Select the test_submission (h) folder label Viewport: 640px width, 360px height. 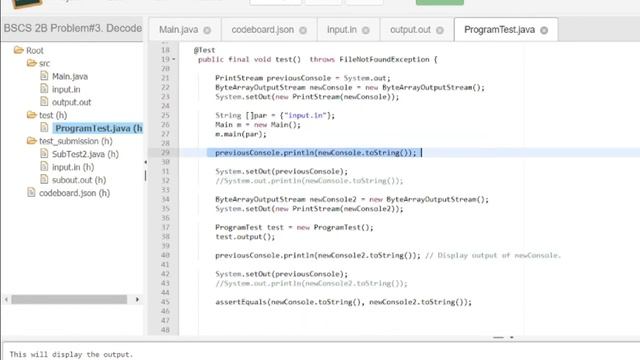click(x=76, y=141)
